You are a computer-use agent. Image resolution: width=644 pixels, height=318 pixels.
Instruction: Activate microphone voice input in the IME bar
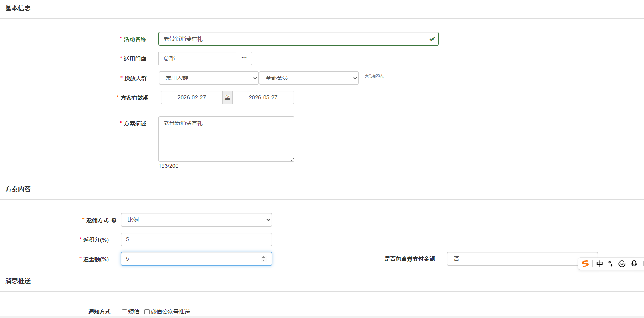click(x=634, y=264)
